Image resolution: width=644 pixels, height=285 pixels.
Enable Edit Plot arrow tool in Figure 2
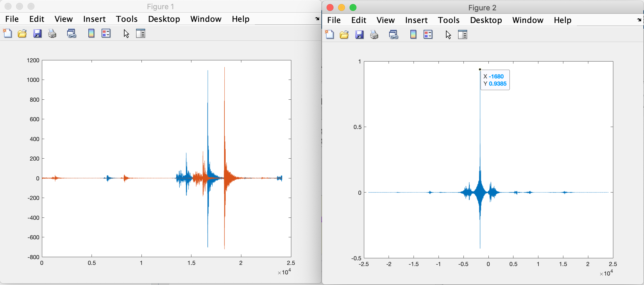448,35
